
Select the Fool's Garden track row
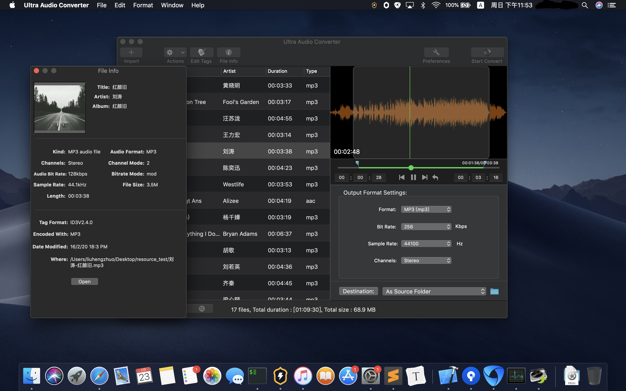pyautogui.click(x=258, y=102)
